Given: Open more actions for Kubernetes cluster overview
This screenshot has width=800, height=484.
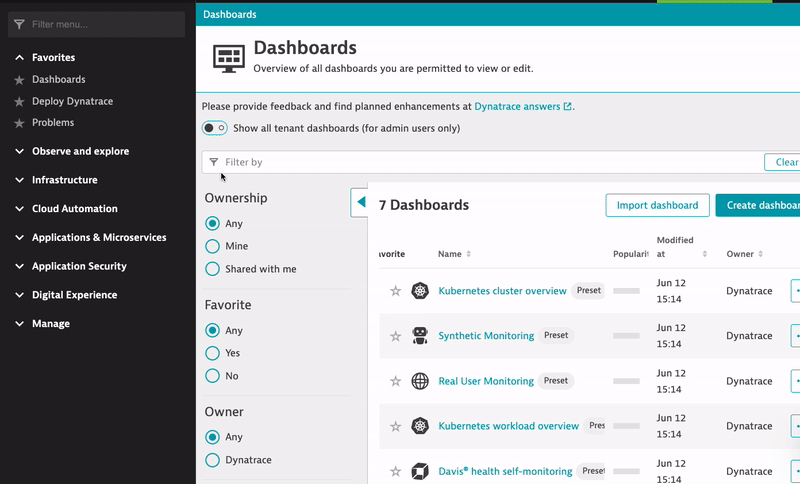Looking at the screenshot, I should point(795,291).
